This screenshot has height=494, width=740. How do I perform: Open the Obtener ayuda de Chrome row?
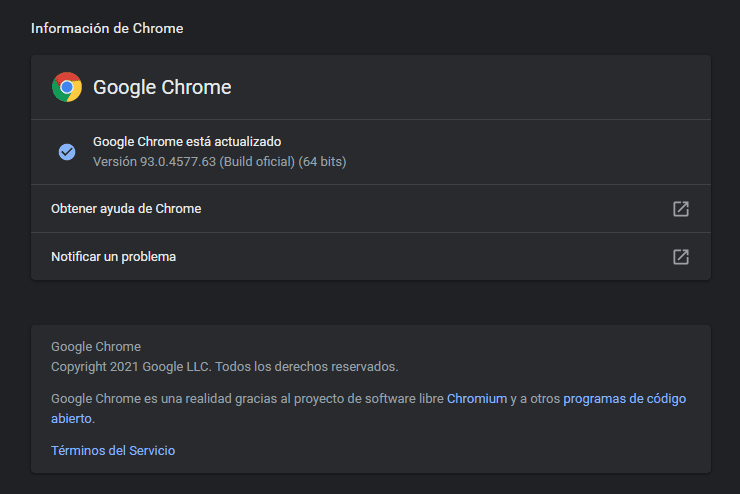[x=370, y=209]
